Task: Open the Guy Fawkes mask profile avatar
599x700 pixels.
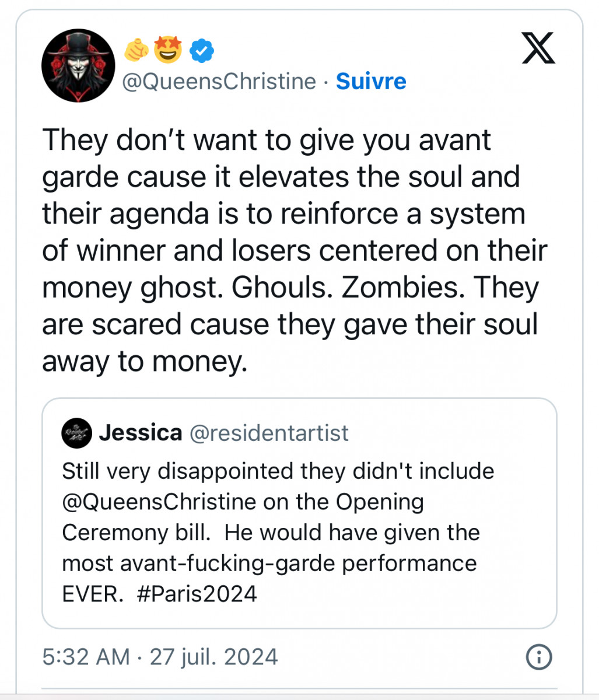Action: coord(78,65)
